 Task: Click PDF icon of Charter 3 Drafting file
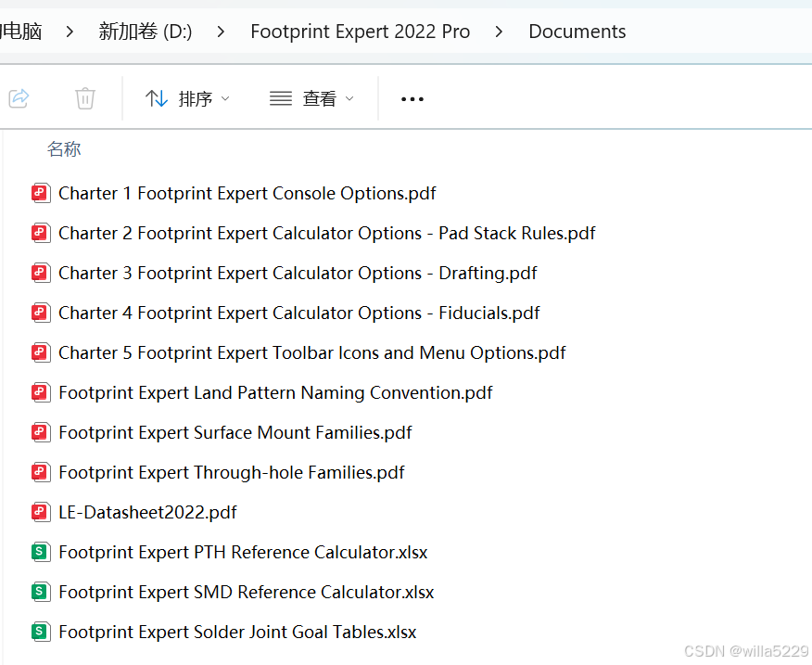click(41, 274)
